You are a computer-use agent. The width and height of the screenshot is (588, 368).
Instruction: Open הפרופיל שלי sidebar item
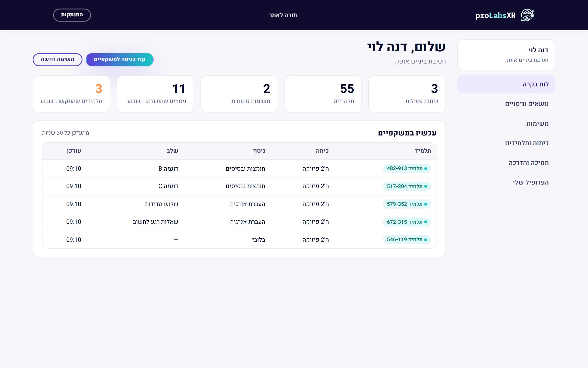(506, 182)
